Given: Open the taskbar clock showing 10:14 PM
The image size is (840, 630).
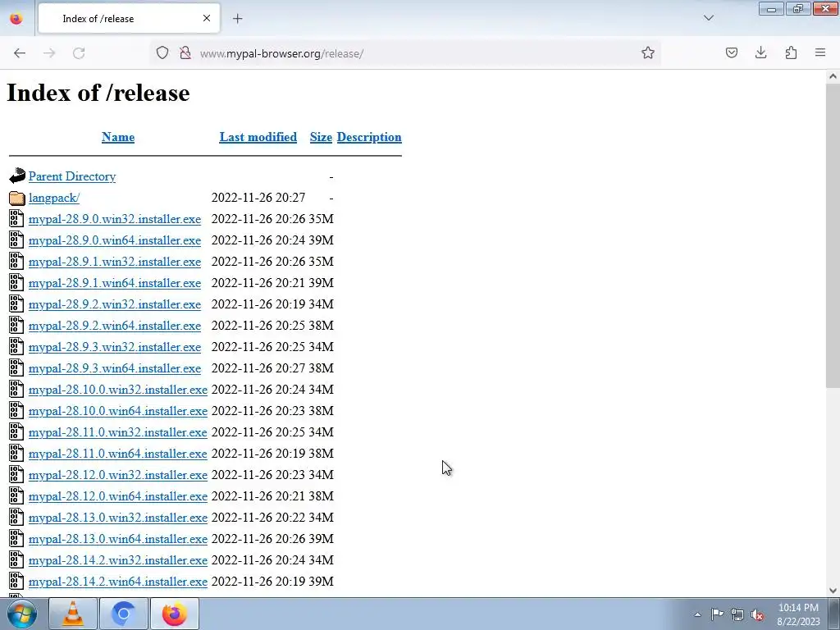Looking at the screenshot, I should [x=798, y=614].
